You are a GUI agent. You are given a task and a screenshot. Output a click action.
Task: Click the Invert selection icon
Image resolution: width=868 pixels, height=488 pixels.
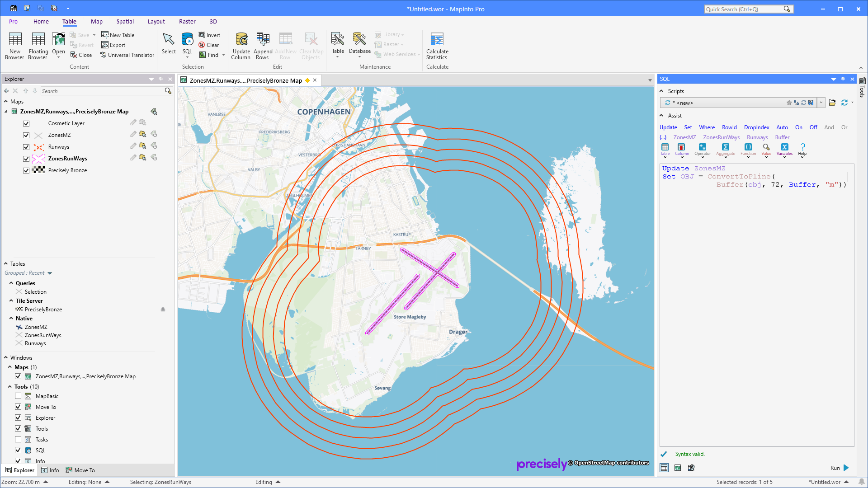(x=210, y=35)
